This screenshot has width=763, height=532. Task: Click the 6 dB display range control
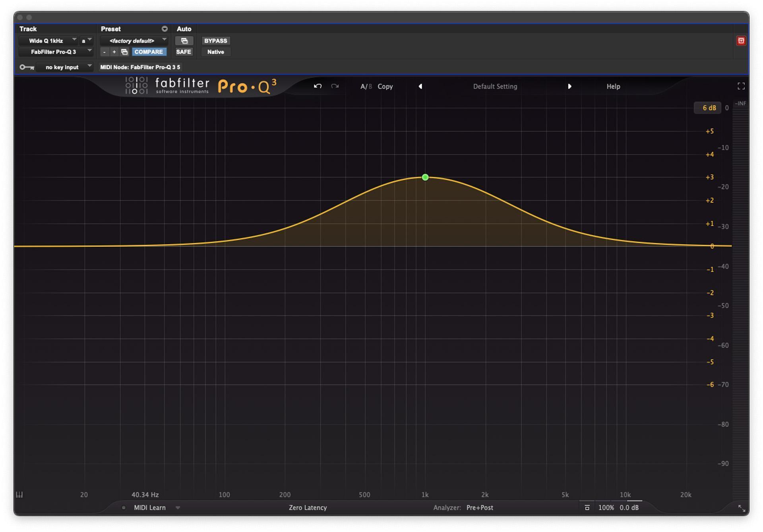(x=708, y=107)
